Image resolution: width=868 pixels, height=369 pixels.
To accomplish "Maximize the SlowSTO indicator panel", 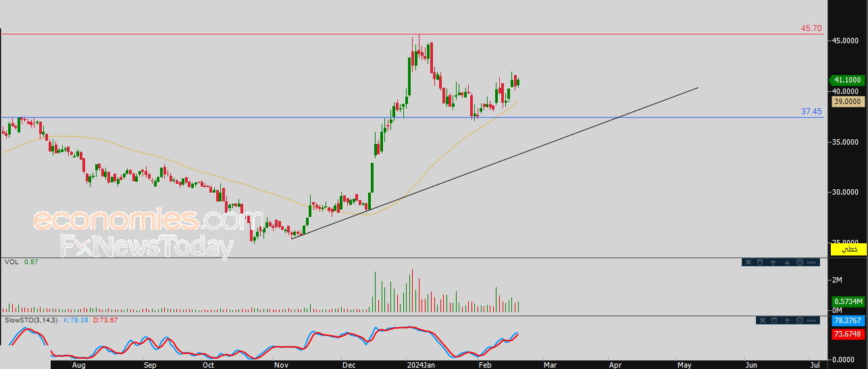I will (774, 320).
